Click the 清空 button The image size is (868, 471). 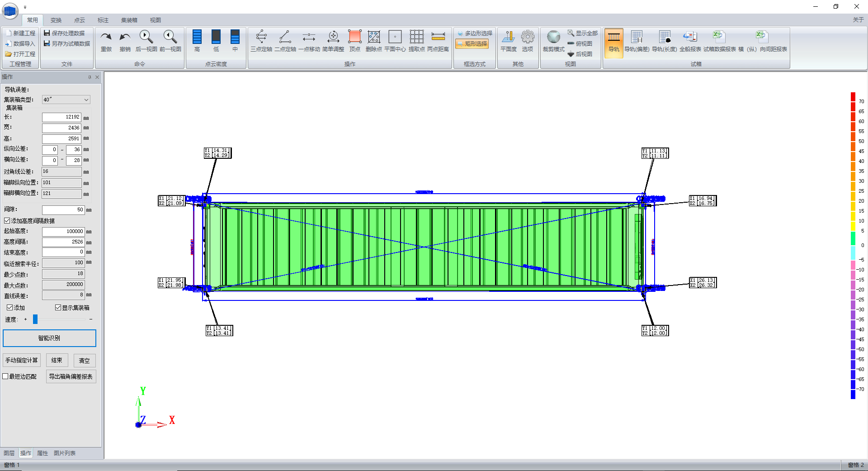pos(85,360)
